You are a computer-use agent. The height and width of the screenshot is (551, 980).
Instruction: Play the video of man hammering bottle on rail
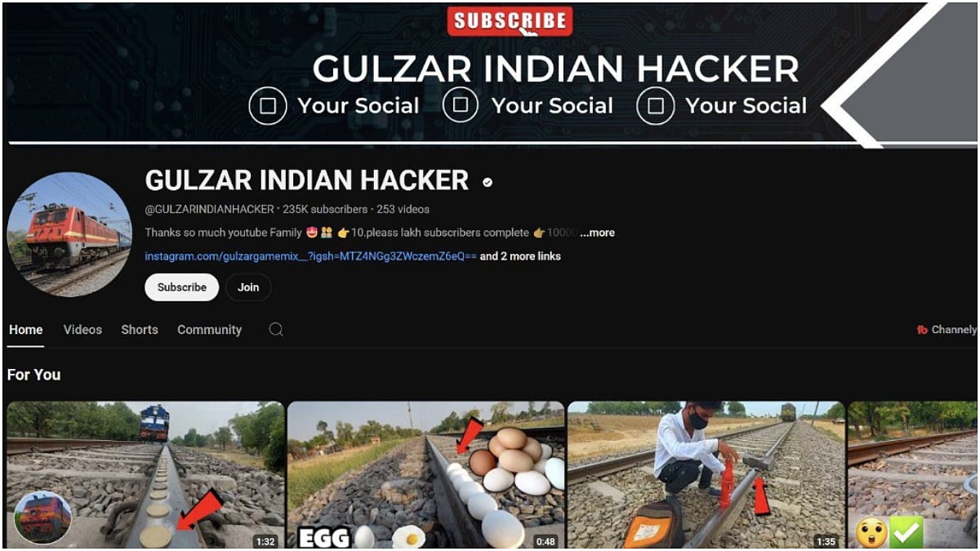coord(706,474)
